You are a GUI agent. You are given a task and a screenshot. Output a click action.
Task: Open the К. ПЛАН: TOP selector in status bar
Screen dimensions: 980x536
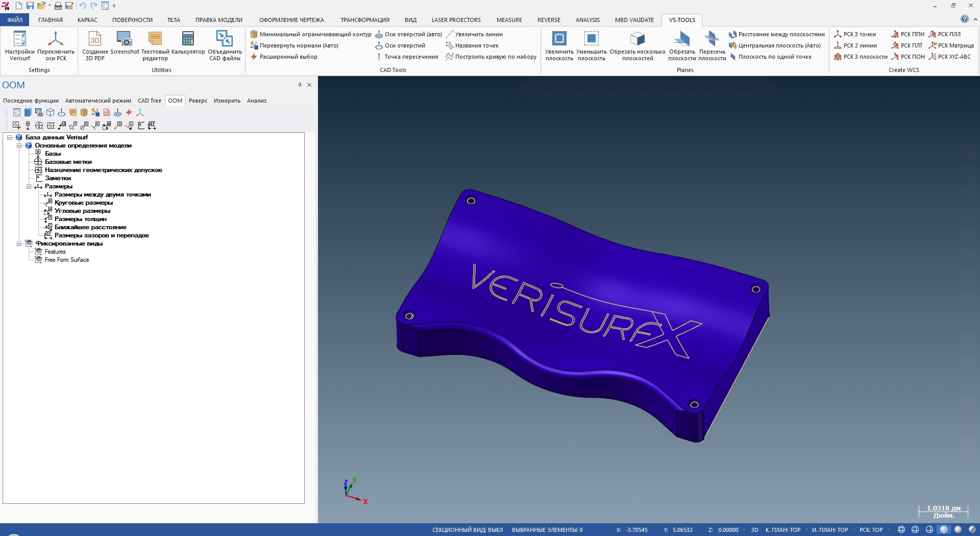coord(783,530)
